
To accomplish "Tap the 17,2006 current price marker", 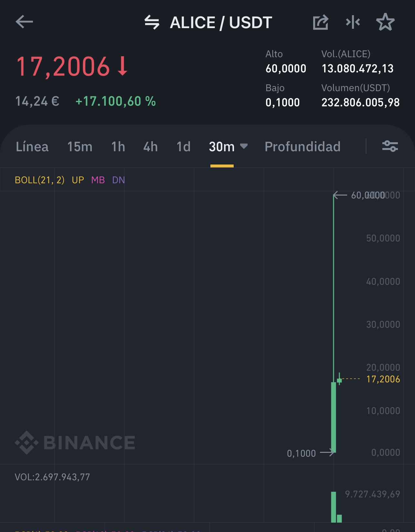I will coord(383,379).
